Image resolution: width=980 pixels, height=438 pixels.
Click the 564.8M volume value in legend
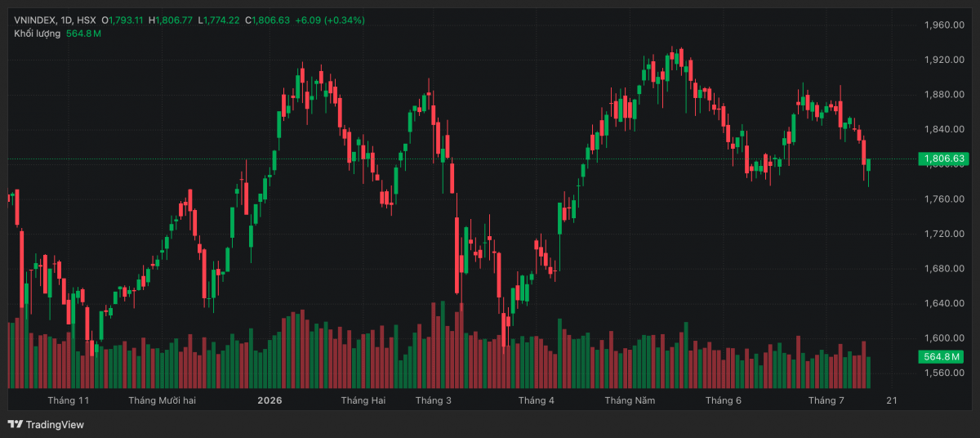click(83, 34)
